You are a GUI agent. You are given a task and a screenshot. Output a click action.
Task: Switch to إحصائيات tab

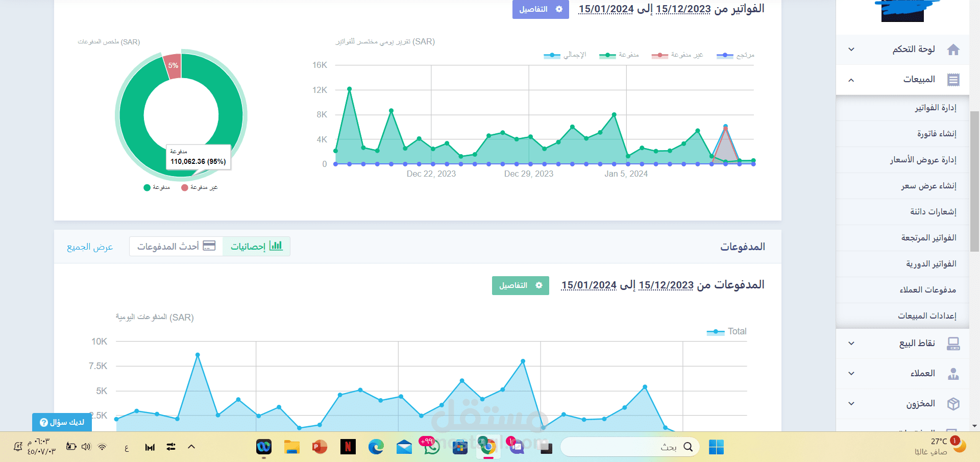click(256, 246)
